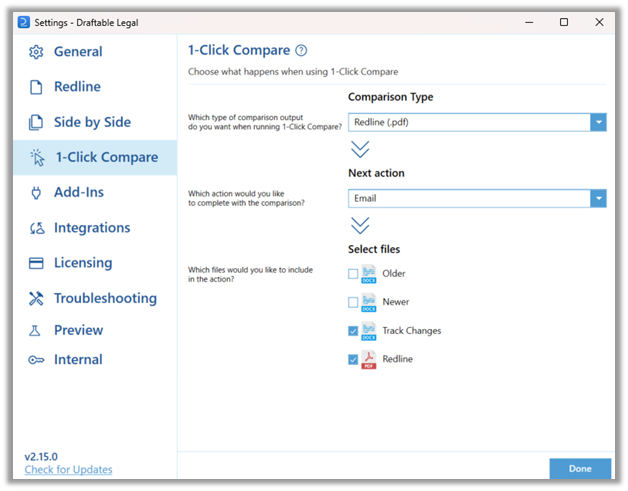The image size is (628, 491).
Task: Click the 'Settings - Draftable Legal' title text
Action: (x=86, y=23)
